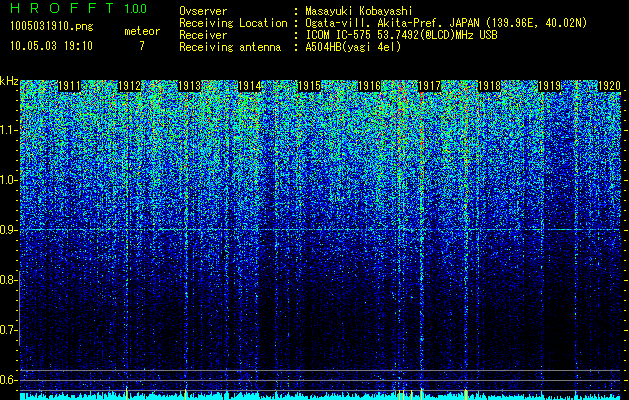This screenshot has width=629, height=400.
Task: Select the observer name Masayuki Kobayashi
Action: click(x=359, y=11)
